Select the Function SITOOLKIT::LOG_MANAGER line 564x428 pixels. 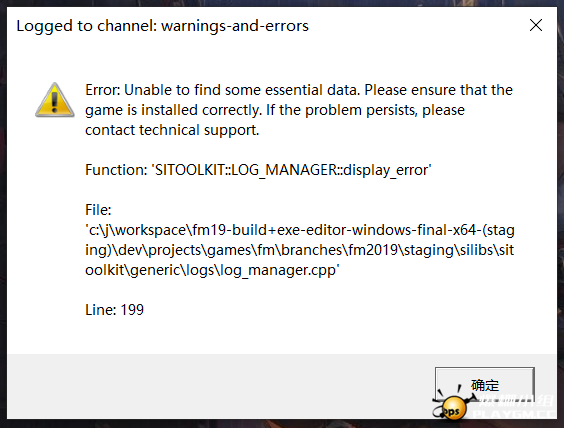(258, 170)
